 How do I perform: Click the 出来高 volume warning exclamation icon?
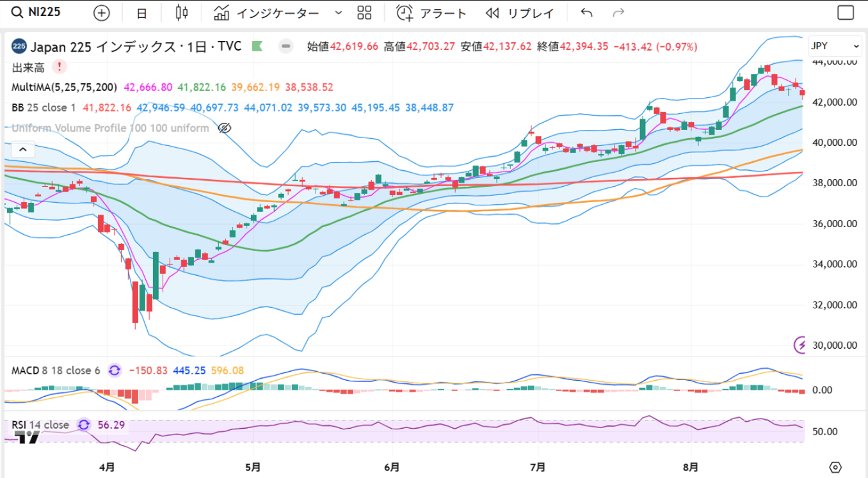60,67
